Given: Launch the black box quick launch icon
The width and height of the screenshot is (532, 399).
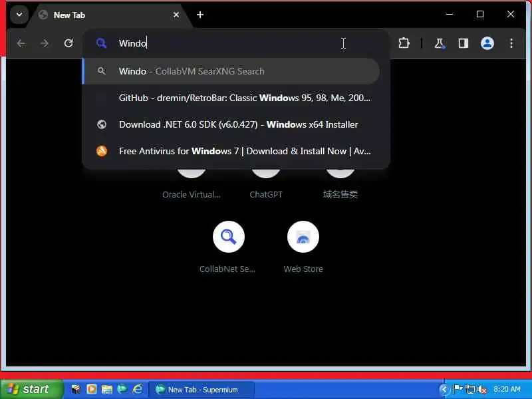Looking at the screenshot, I should (x=76, y=389).
